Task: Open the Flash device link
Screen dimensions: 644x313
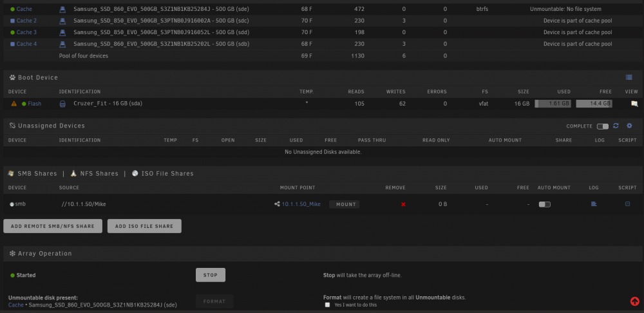Action: (x=35, y=104)
